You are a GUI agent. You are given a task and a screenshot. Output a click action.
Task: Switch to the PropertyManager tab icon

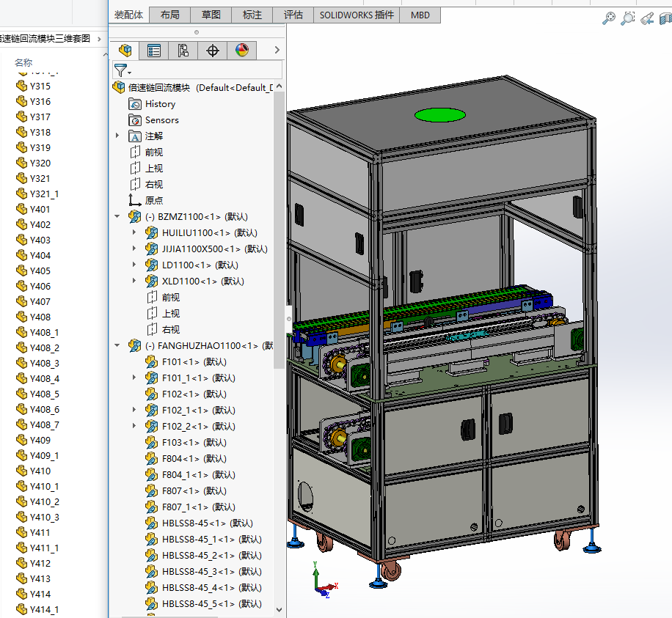[154, 50]
